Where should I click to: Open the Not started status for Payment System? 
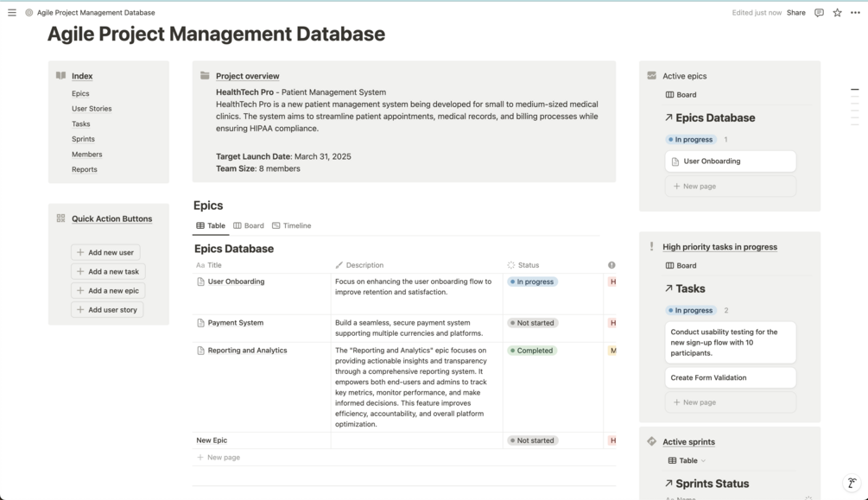pyautogui.click(x=531, y=322)
